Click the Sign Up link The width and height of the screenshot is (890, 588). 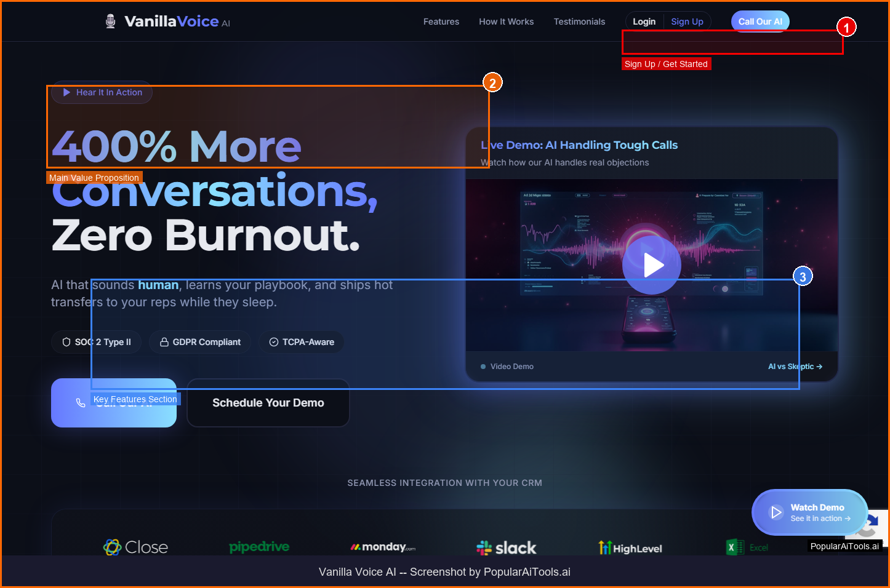click(687, 22)
